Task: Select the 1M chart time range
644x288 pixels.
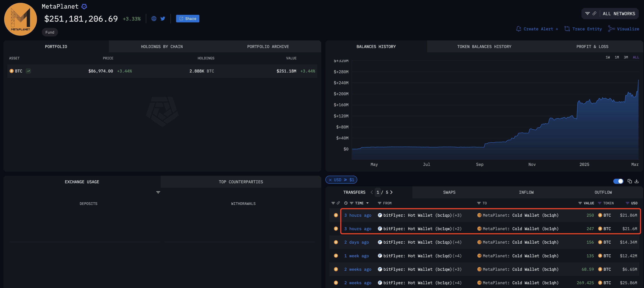Action: (x=617, y=57)
